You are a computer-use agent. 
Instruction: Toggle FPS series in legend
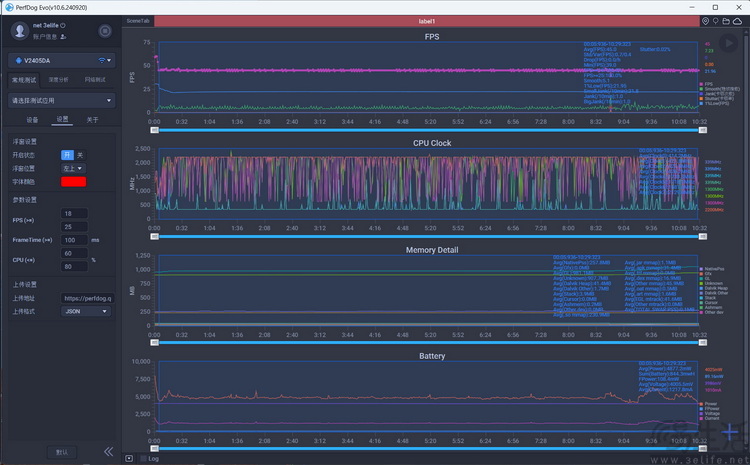coord(706,84)
